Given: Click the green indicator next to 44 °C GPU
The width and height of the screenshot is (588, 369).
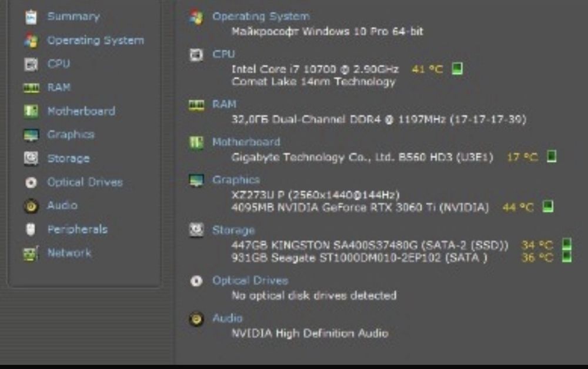Looking at the screenshot, I should pyautogui.click(x=548, y=207).
